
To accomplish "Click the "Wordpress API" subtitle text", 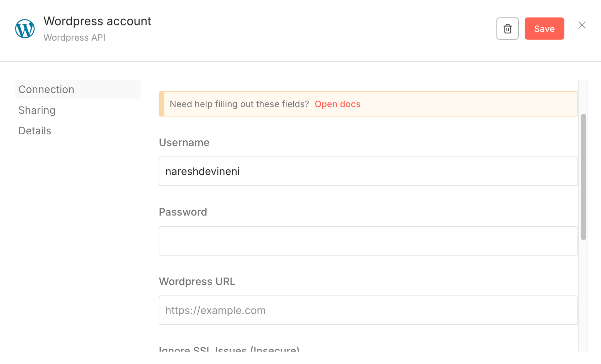I will point(75,38).
